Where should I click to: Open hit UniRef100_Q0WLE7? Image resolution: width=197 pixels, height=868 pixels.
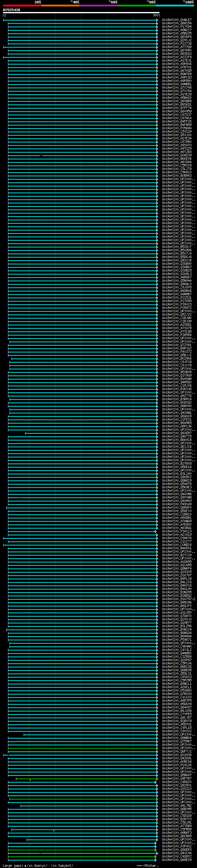177,20
